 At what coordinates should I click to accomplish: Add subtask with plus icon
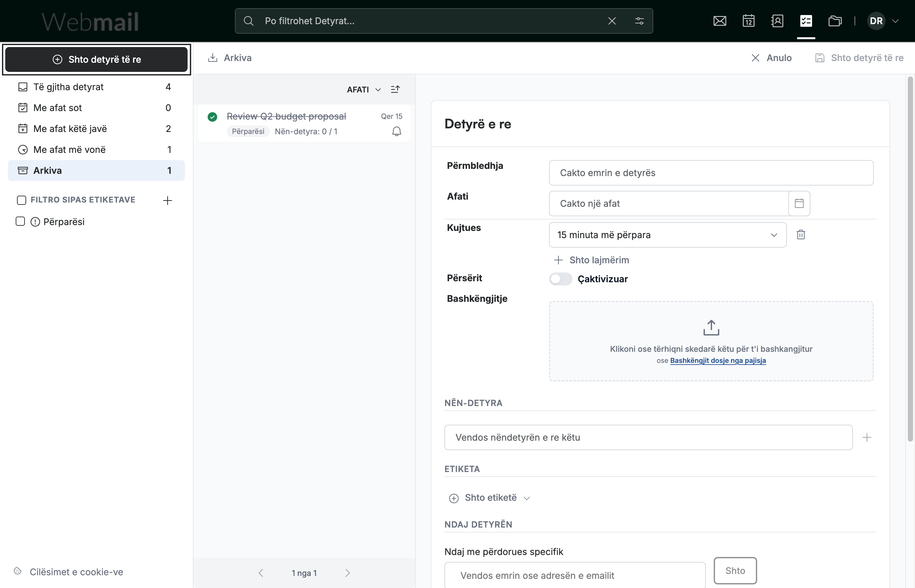click(x=867, y=437)
